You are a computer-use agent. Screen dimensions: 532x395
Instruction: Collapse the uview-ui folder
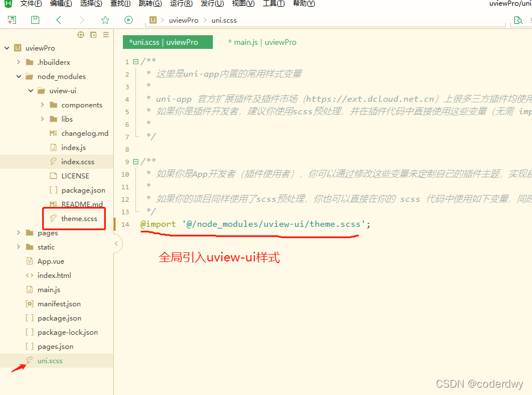click(x=31, y=90)
